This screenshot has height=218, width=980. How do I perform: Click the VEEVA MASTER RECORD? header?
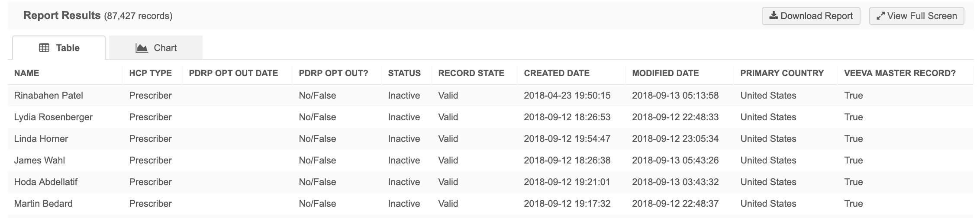click(x=899, y=73)
